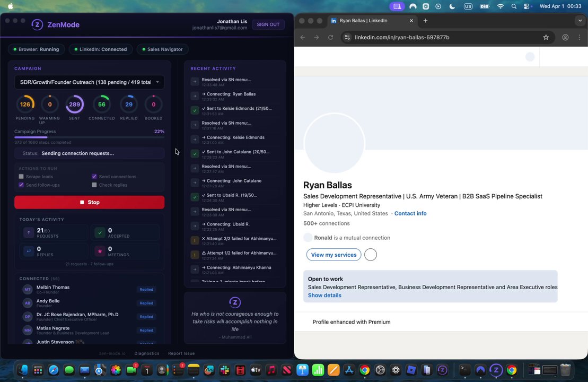Image resolution: width=588 pixels, height=382 pixels.
Task: Enable the Check replies checkbox
Action: [x=94, y=185]
